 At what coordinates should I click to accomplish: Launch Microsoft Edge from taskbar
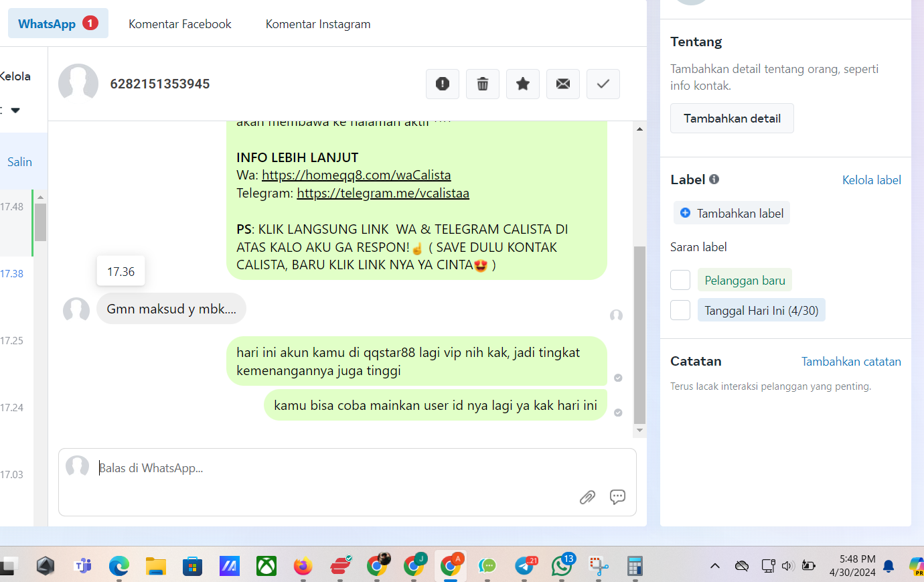click(x=119, y=567)
